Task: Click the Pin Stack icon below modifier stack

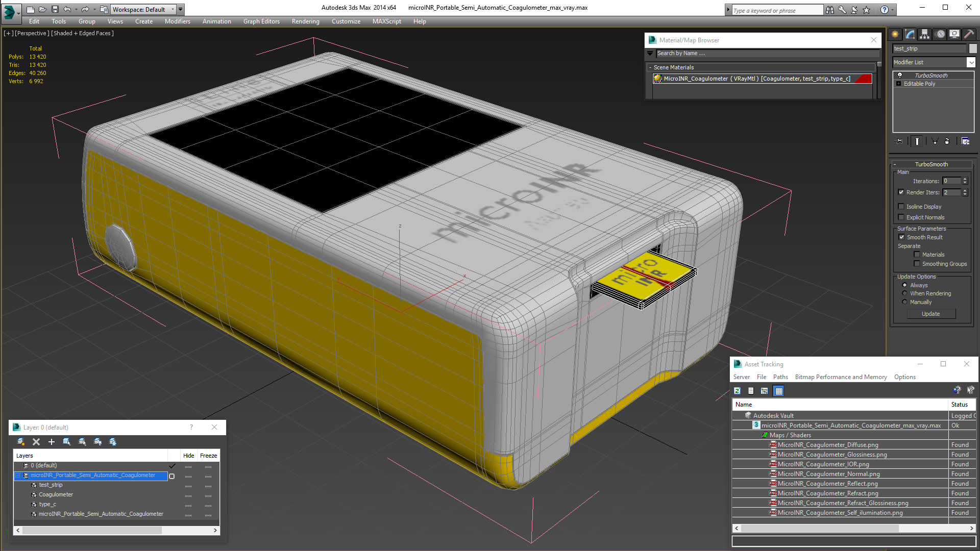Action: tap(899, 141)
